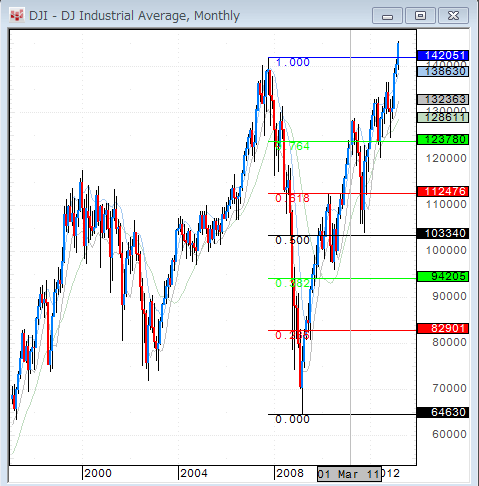This screenshot has height=486, width=479.
Task: Select the green 123780 price label
Action: click(x=443, y=139)
